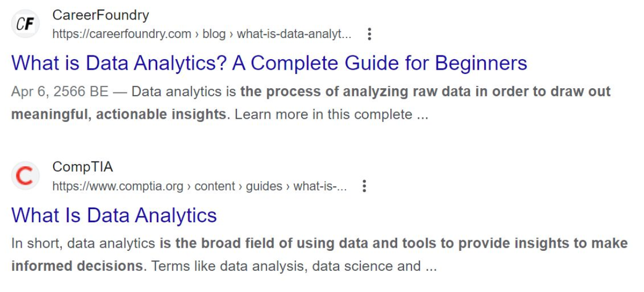Click bold text "meaningful, actionable insights"
644x292 pixels.
[118, 114]
